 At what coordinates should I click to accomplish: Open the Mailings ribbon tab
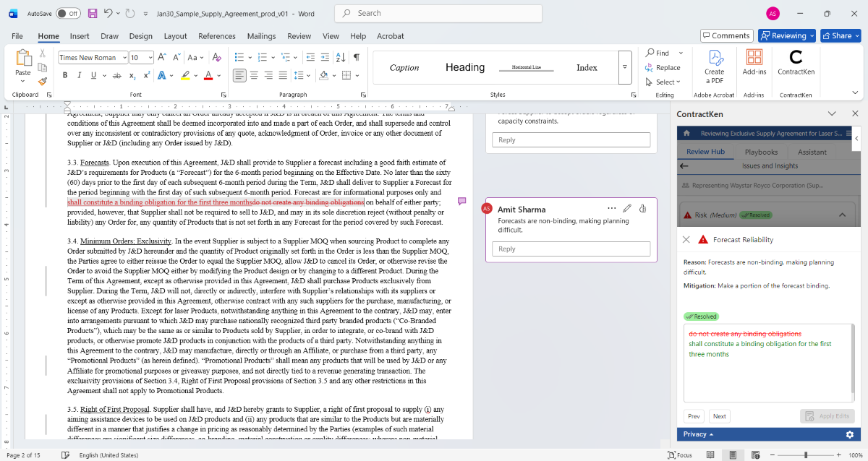(261, 36)
